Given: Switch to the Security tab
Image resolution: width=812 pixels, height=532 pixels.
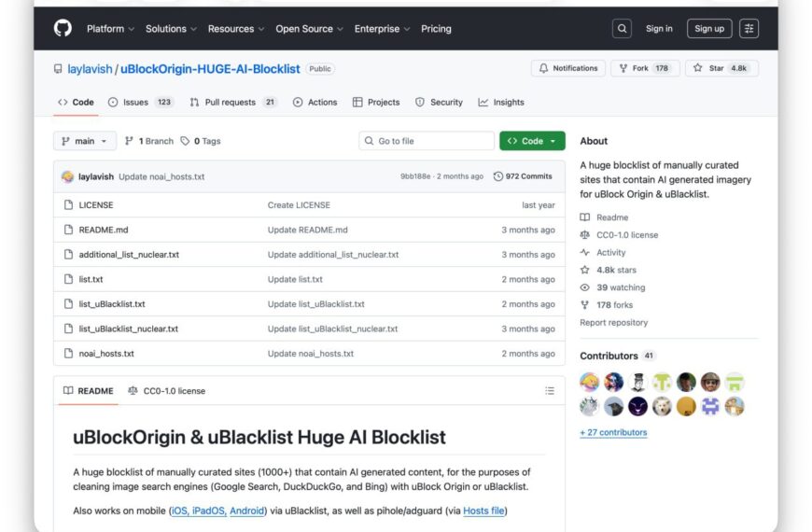Looking at the screenshot, I should [439, 102].
